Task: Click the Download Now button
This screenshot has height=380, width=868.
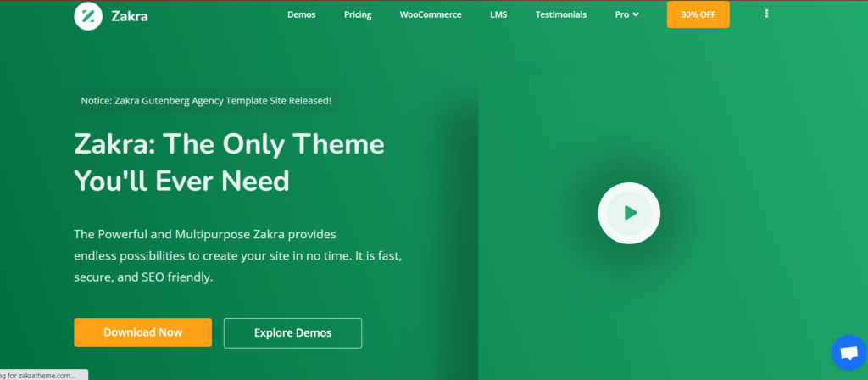Action: [142, 332]
